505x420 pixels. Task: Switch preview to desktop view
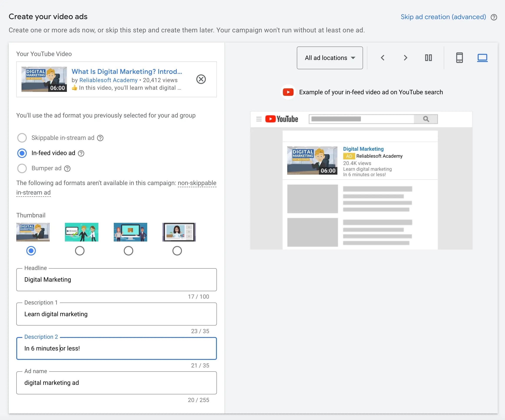coord(482,58)
